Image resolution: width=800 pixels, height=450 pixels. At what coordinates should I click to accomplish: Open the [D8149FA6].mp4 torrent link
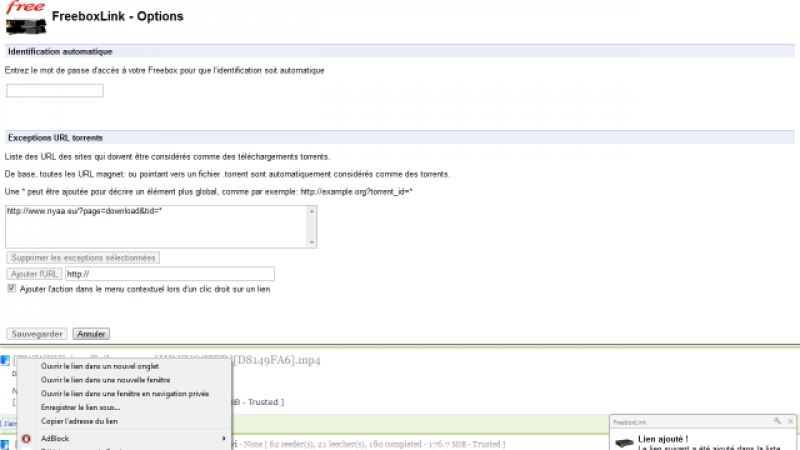click(x=277, y=360)
